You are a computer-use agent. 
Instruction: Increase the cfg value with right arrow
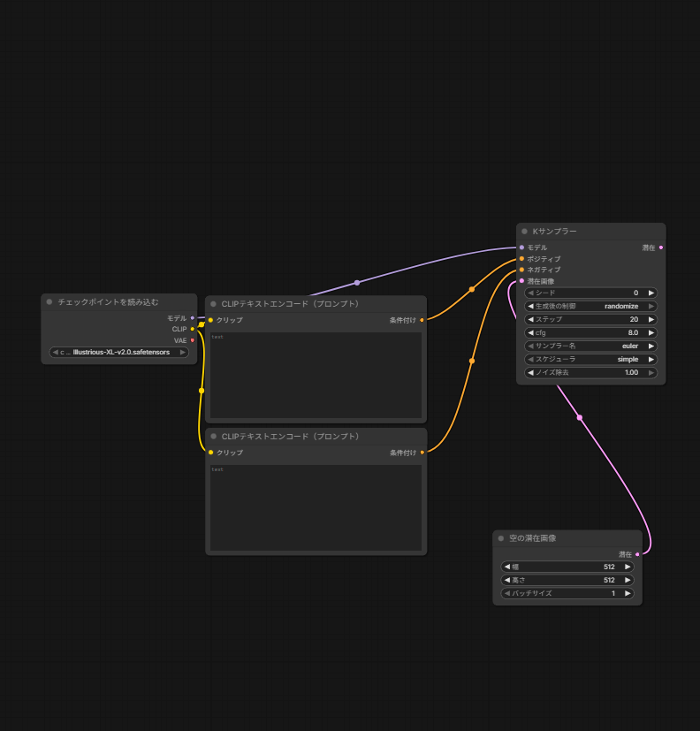651,333
